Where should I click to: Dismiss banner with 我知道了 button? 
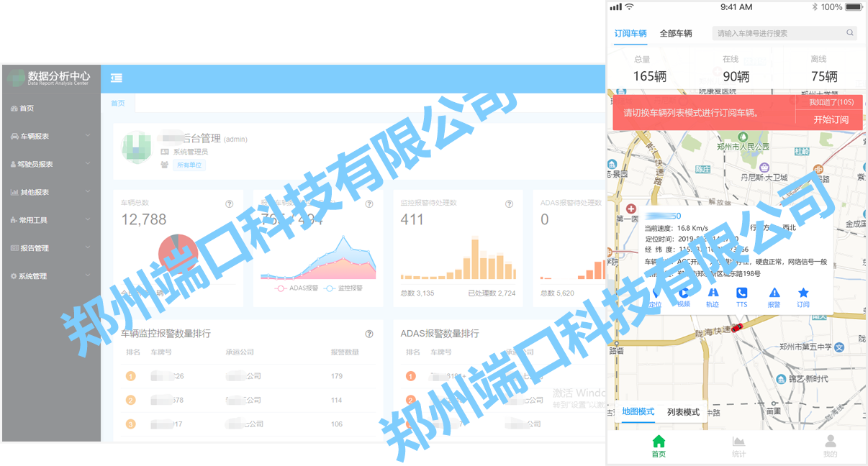pos(831,103)
